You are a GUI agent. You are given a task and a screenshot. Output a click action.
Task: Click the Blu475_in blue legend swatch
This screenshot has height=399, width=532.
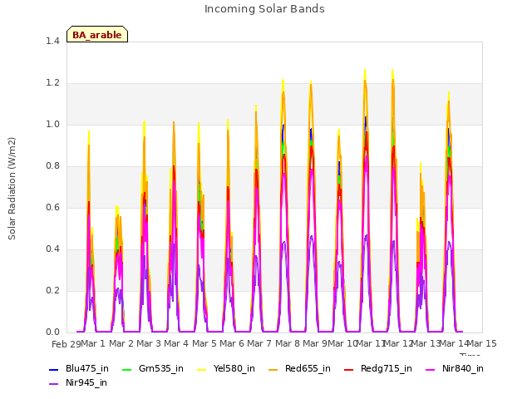pos(53,369)
